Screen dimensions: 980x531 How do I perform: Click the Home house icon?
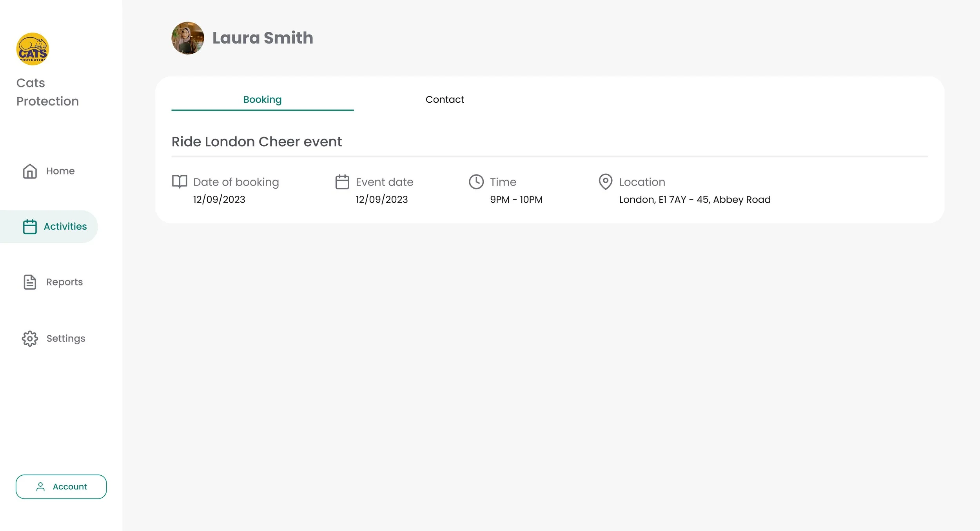(x=30, y=171)
